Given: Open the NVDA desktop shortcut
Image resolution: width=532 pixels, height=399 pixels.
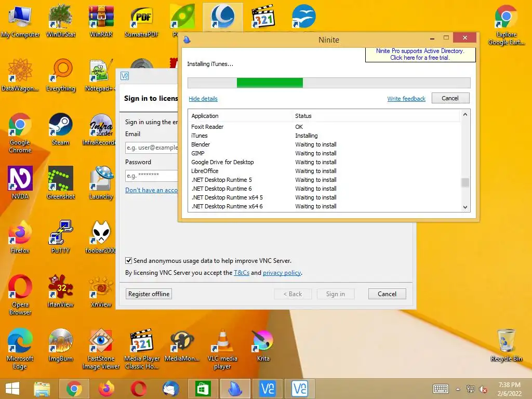Looking at the screenshot, I should tap(20, 183).
